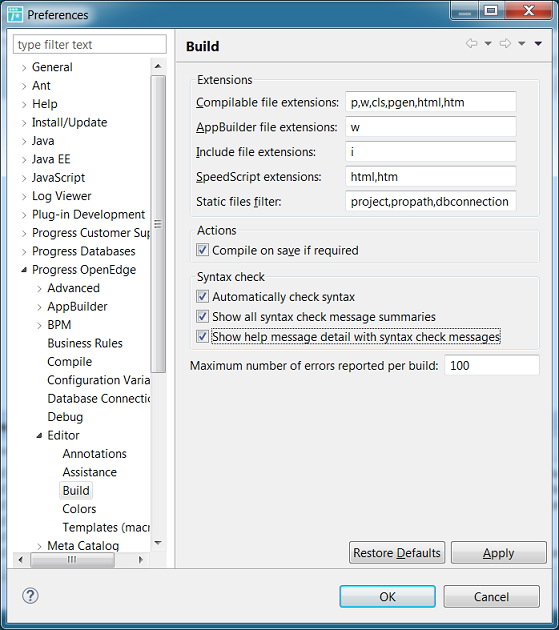This screenshot has height=630, width=559.
Task: Click AppBuilder file extensions field
Action: [431, 127]
